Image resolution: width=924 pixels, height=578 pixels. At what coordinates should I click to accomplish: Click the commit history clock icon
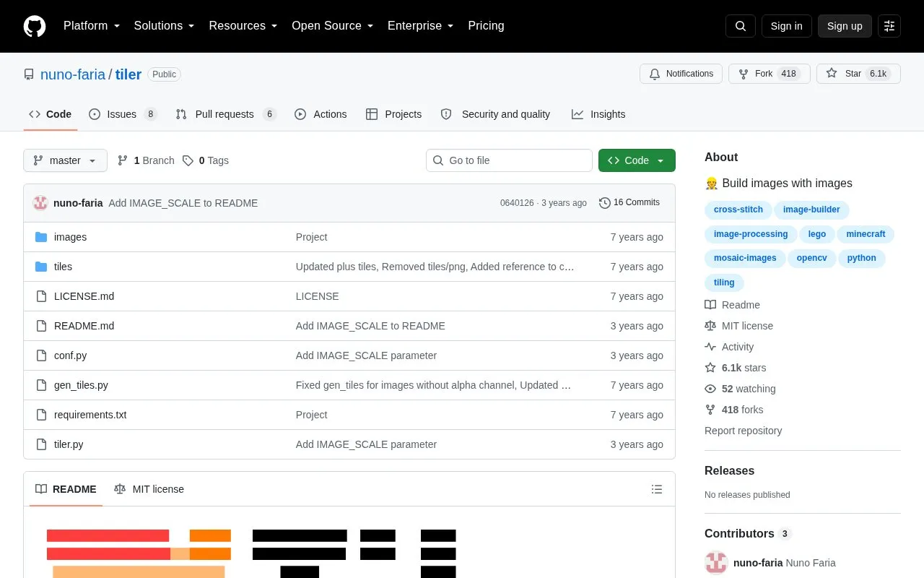(x=605, y=203)
